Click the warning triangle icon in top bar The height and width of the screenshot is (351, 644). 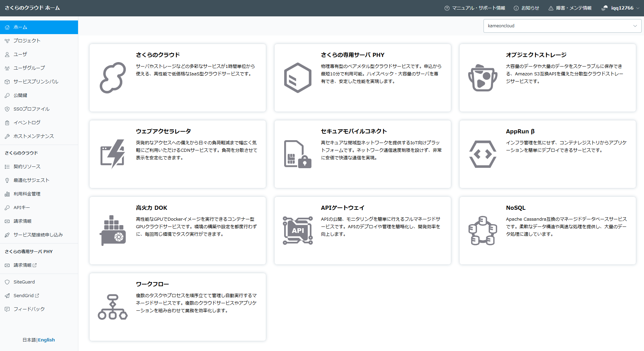[551, 8]
